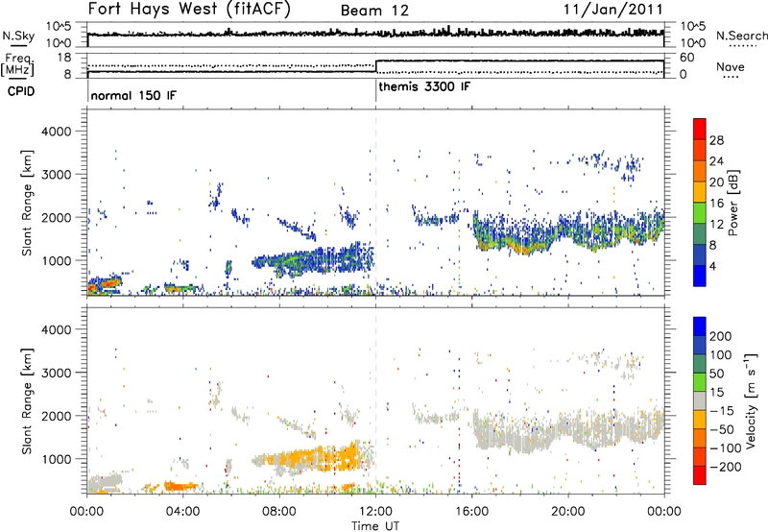Click the 'Slant Range [km]' label of power panel
Image resolution: width=768 pixels, height=532 pixels.
pos(27,203)
